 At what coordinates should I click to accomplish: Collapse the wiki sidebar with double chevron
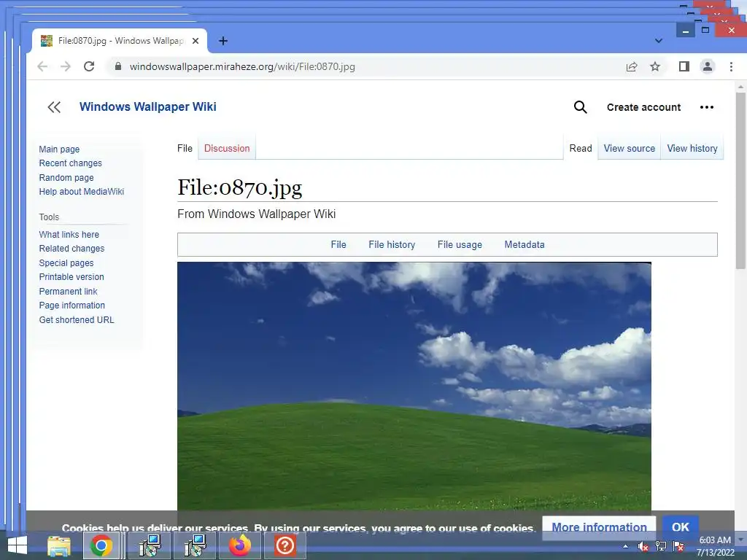(54, 107)
